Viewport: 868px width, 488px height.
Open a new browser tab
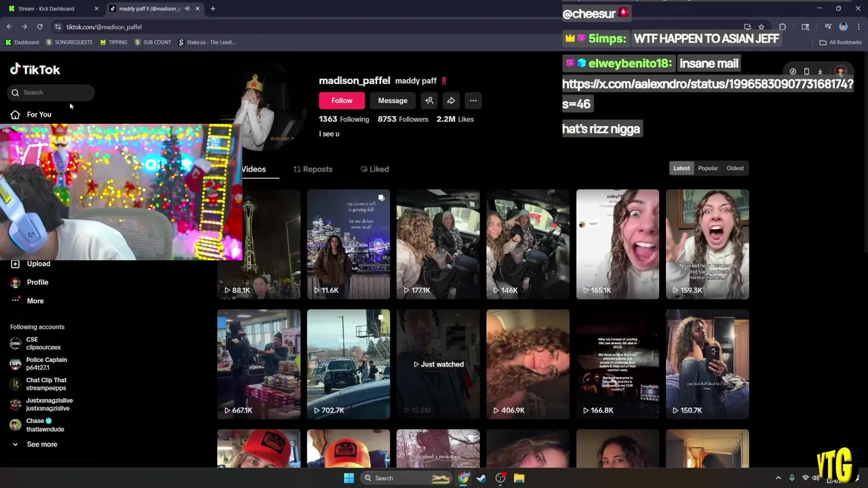tap(212, 9)
